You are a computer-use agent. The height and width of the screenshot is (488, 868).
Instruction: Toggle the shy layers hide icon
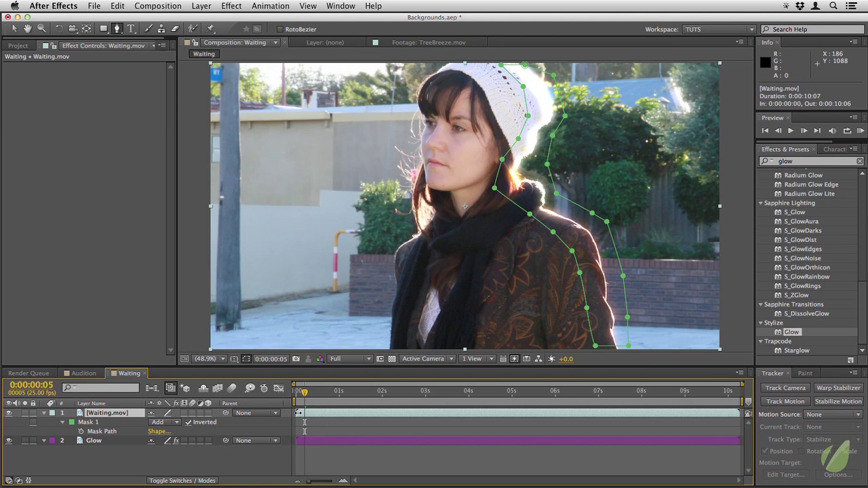point(203,388)
